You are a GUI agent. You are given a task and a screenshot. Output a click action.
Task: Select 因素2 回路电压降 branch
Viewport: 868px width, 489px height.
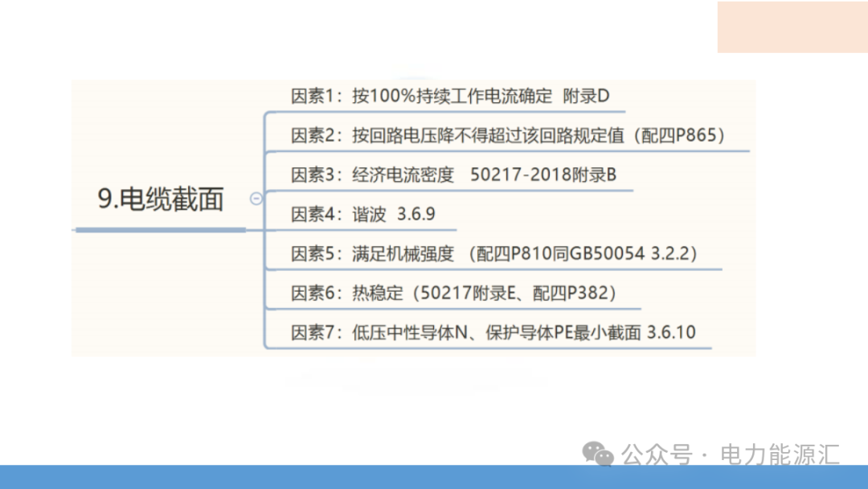click(x=508, y=135)
